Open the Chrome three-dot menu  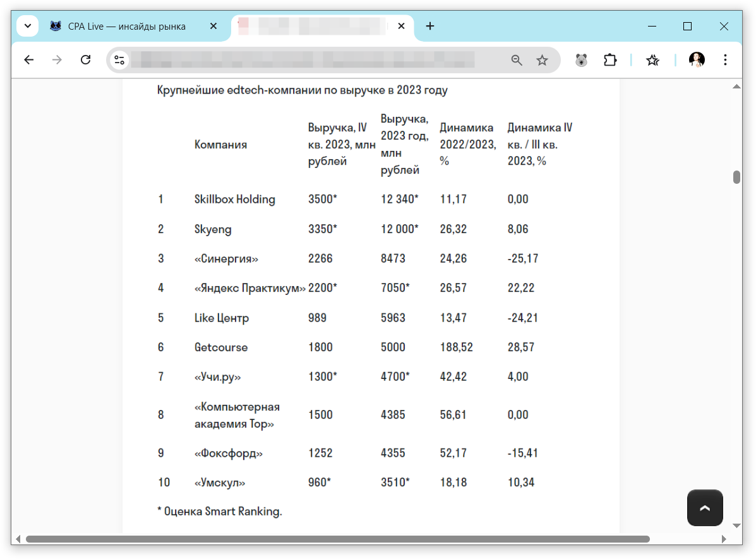point(725,60)
